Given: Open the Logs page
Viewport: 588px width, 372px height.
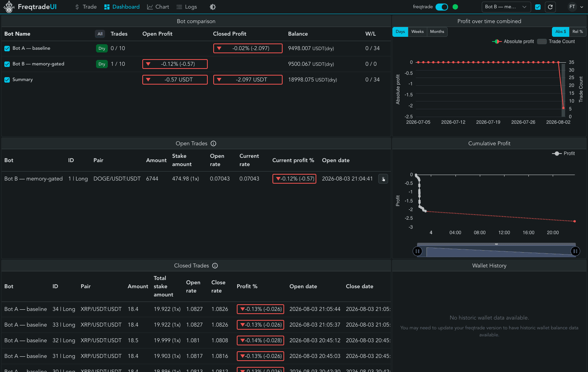Looking at the screenshot, I should point(187,7).
